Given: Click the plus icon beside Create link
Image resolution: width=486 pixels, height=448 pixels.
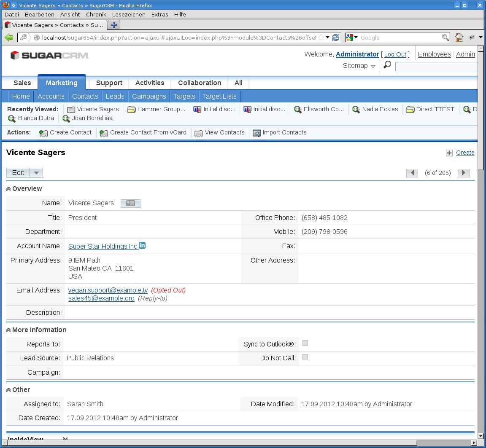Looking at the screenshot, I should point(449,153).
